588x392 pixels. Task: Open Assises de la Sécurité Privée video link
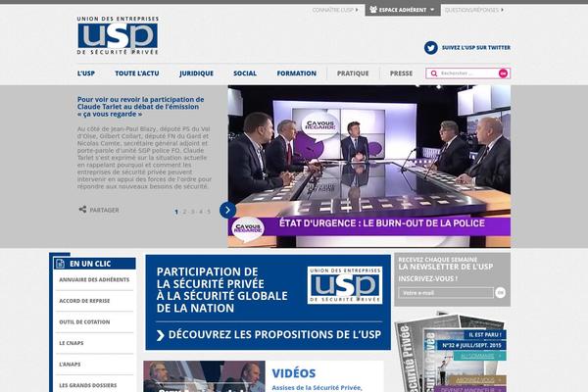point(317,388)
